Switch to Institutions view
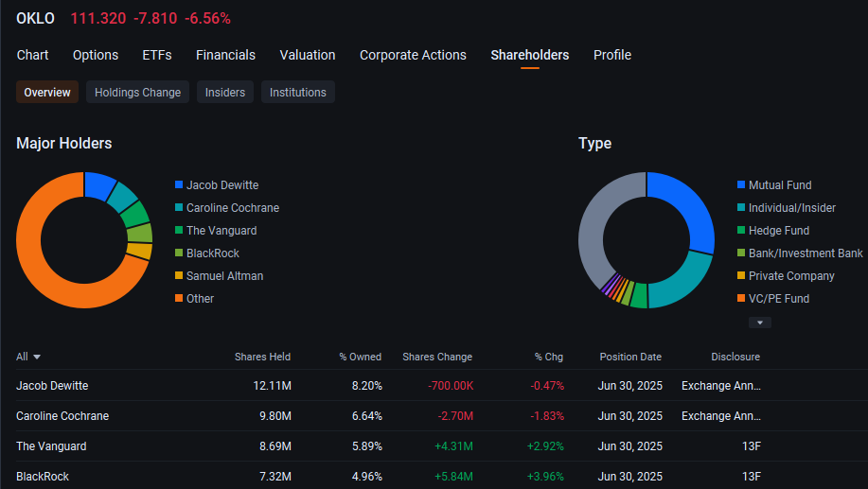868x489 pixels. [x=297, y=92]
